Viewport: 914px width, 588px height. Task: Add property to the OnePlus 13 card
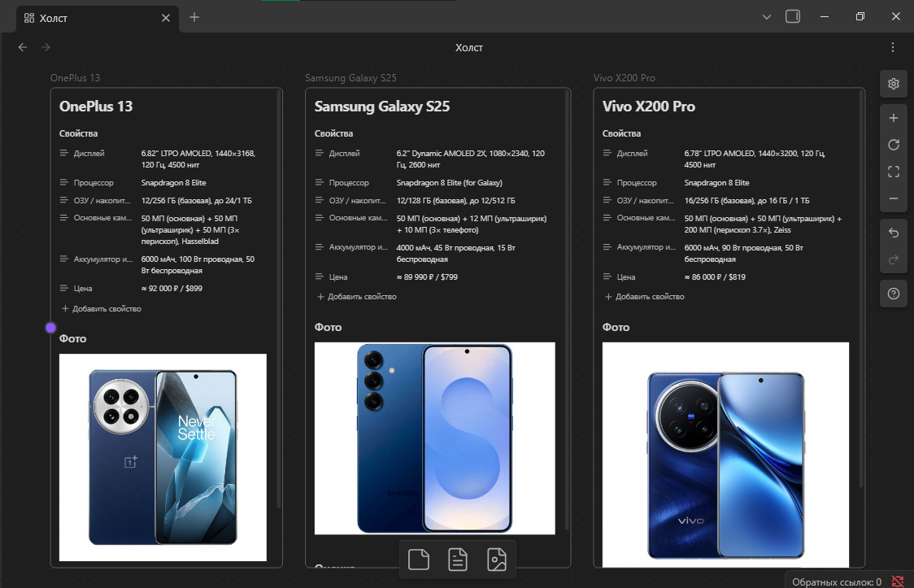tap(102, 309)
